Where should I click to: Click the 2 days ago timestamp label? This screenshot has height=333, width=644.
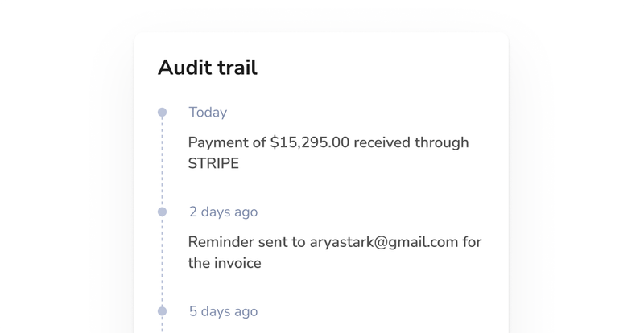[x=223, y=212]
